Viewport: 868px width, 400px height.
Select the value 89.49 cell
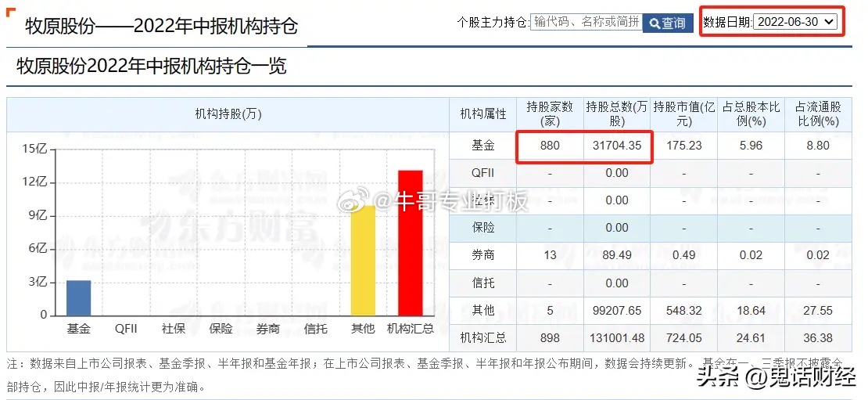click(x=617, y=255)
